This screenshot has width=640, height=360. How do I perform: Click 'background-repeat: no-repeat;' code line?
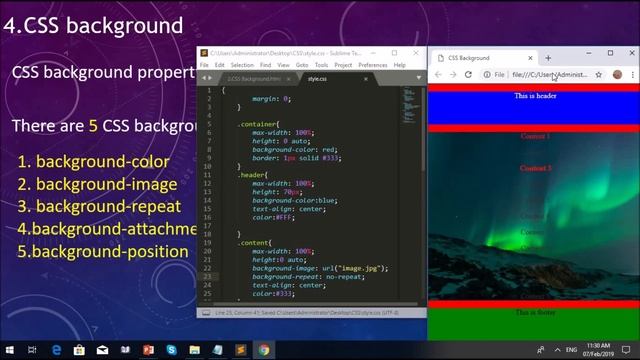point(308,276)
